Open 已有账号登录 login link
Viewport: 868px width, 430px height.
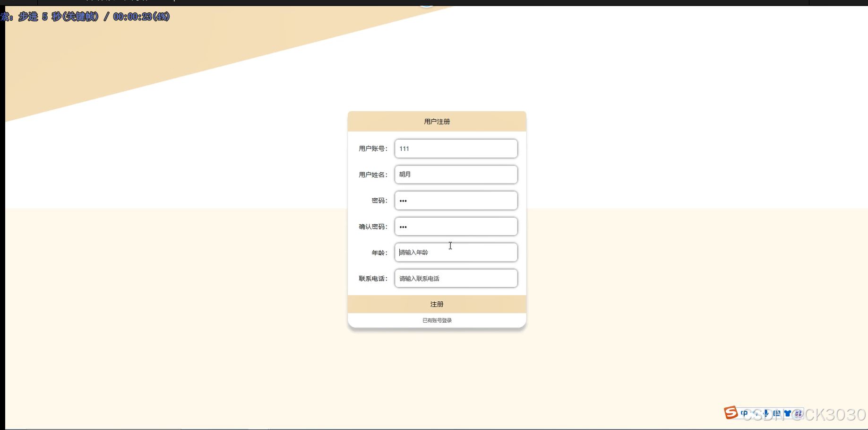click(436, 320)
